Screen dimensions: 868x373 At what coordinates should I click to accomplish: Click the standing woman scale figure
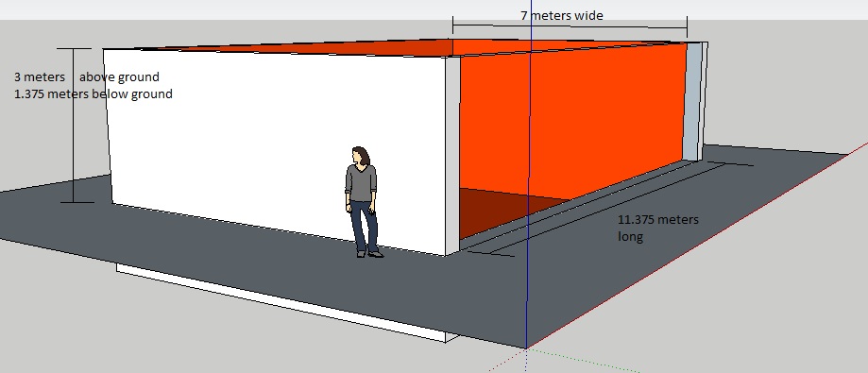(363, 202)
